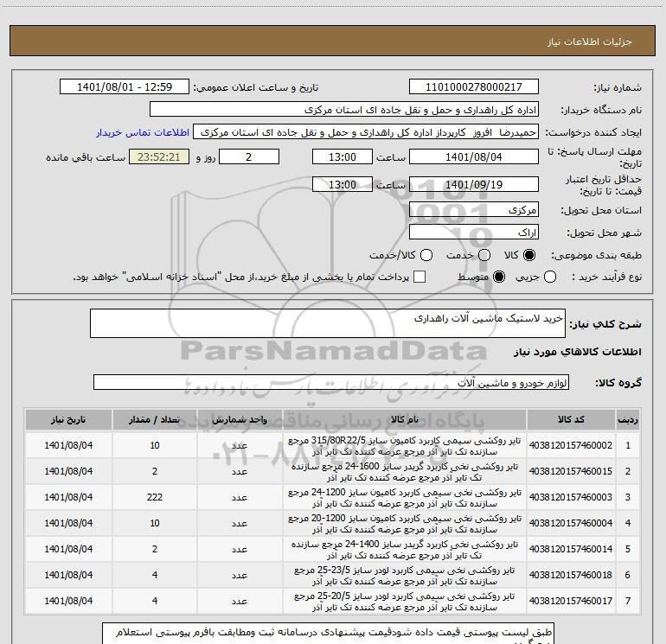Click the days remaining field showing 2
The image size is (666, 644).
tap(249, 156)
